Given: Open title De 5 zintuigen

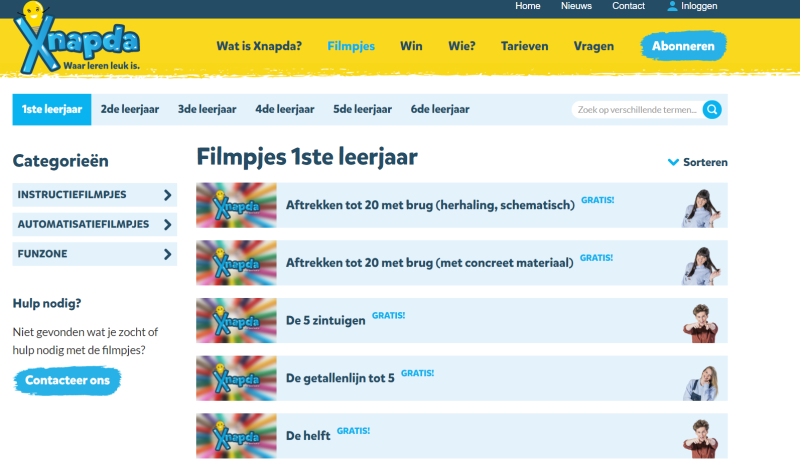Looking at the screenshot, I should click(326, 321).
